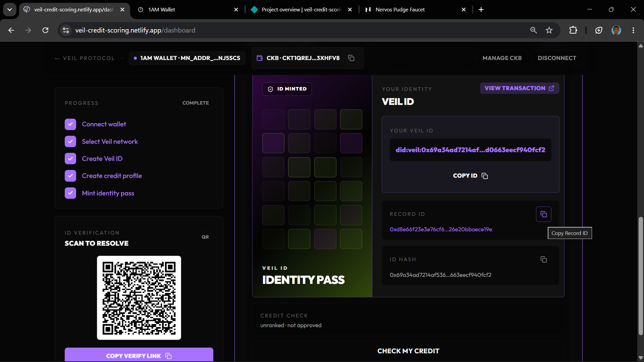644x362 pixels.
Task: Click the COMPLETE progress status badge
Action: (x=196, y=103)
